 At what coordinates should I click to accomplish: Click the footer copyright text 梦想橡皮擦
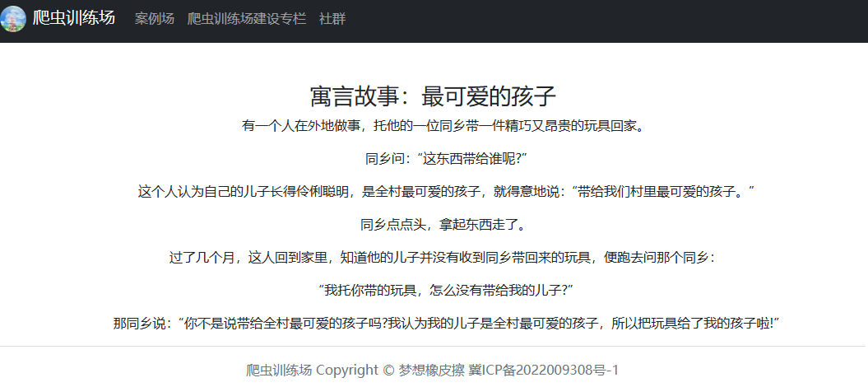[432, 371]
